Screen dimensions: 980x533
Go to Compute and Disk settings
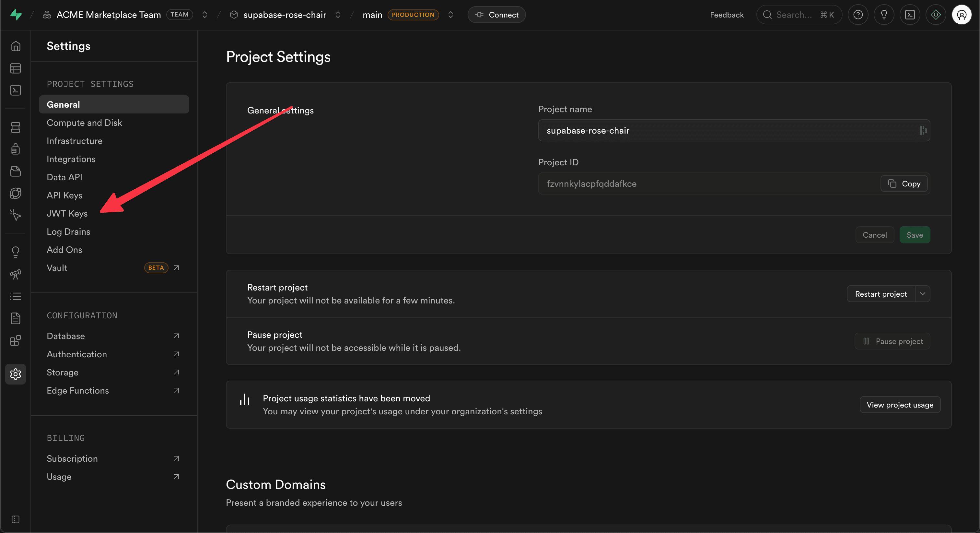tap(84, 123)
